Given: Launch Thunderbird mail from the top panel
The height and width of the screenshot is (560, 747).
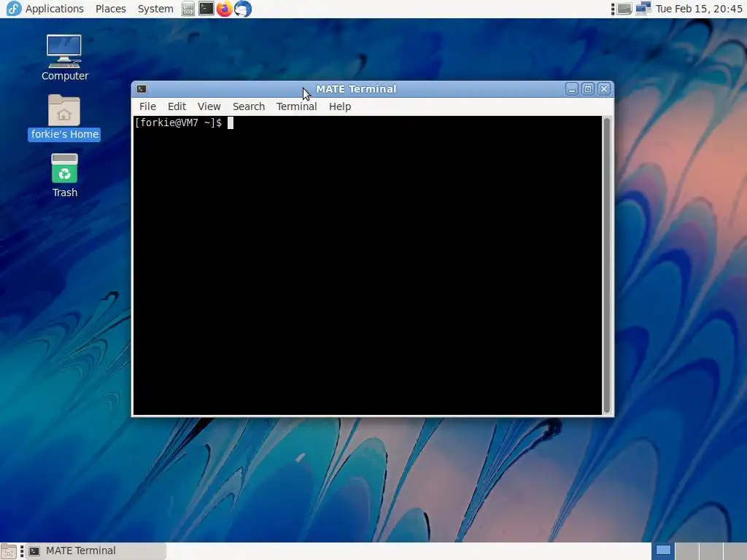Looking at the screenshot, I should click(x=242, y=9).
